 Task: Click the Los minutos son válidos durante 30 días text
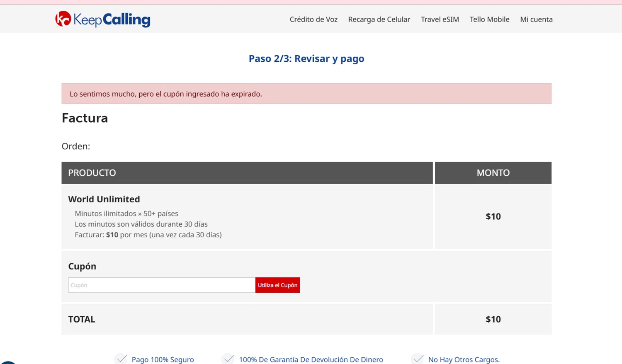(141, 224)
